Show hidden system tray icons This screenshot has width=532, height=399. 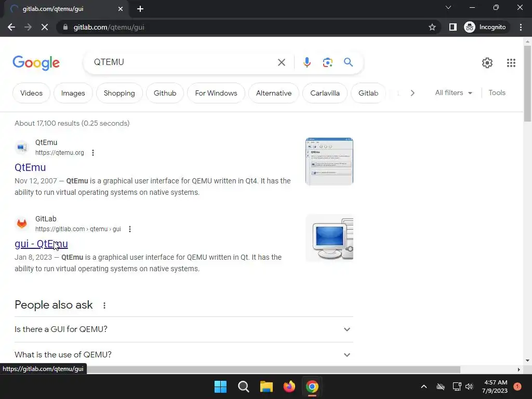424,387
